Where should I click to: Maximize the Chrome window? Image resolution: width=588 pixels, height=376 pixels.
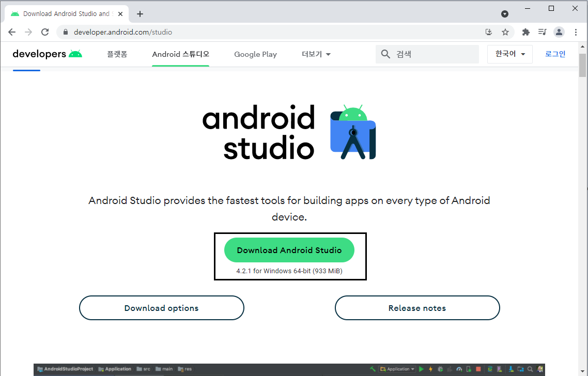click(551, 8)
